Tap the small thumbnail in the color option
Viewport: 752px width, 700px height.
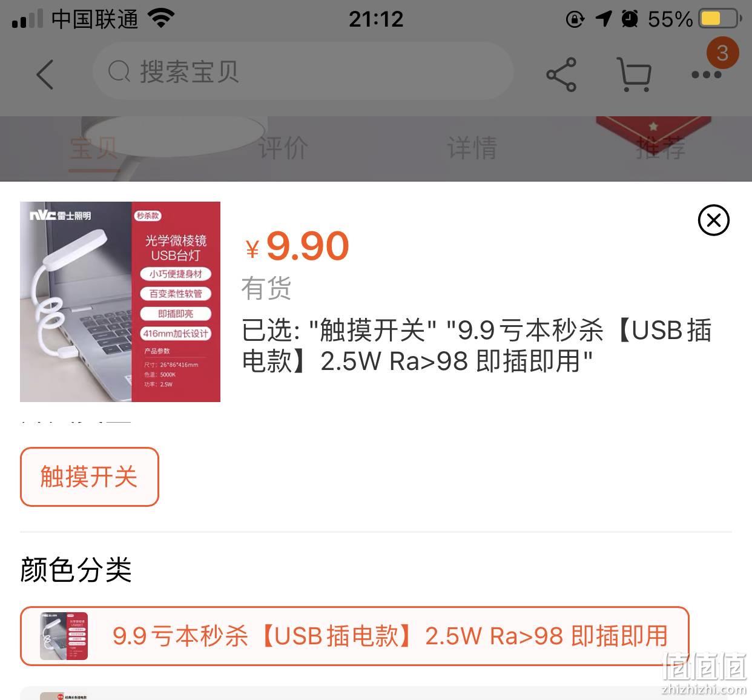point(64,636)
